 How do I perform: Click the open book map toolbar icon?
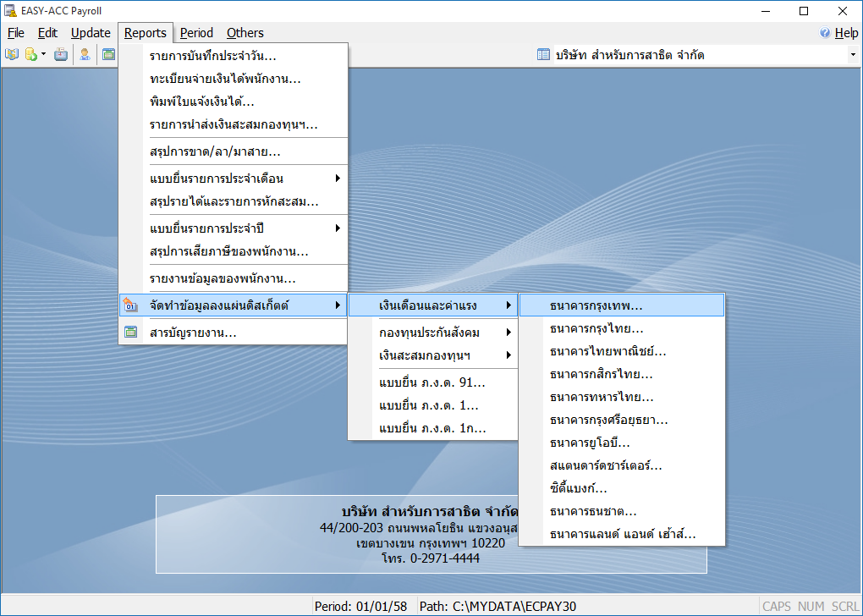coord(12,55)
